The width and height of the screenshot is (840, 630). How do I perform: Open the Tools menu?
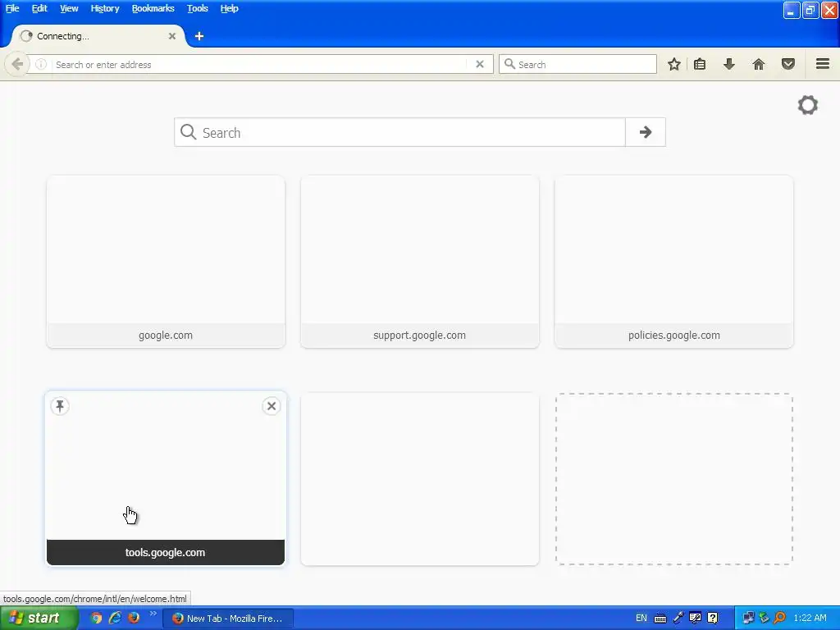197,8
